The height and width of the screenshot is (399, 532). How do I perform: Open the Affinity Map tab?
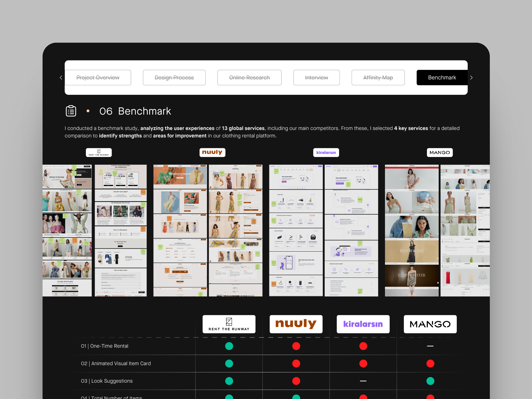click(x=378, y=78)
